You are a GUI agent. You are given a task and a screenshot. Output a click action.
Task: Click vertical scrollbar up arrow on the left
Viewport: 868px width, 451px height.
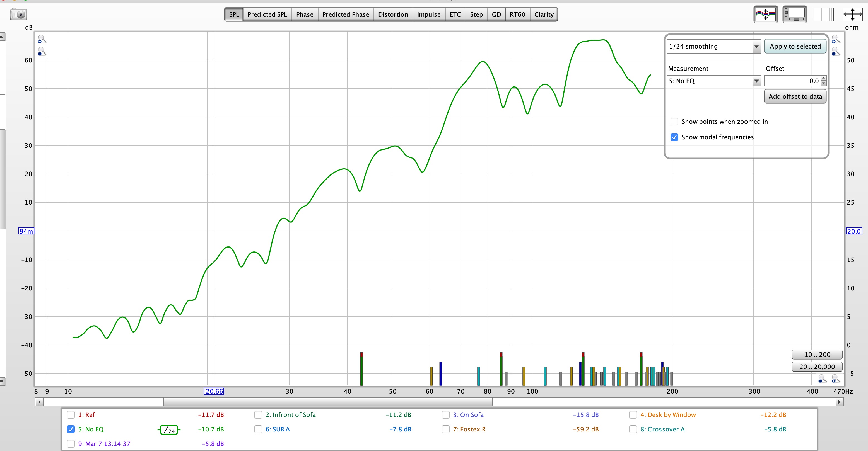(x=2, y=37)
